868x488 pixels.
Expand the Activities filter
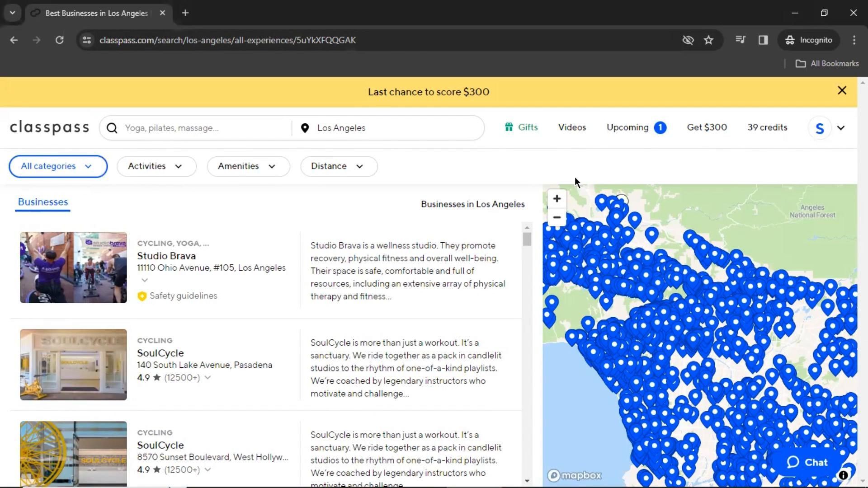pyautogui.click(x=156, y=166)
